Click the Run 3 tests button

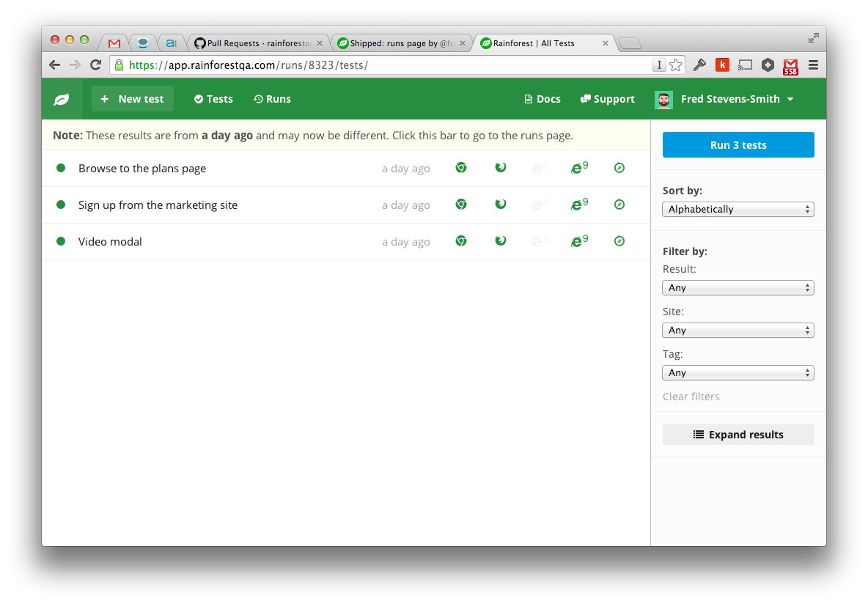point(738,145)
